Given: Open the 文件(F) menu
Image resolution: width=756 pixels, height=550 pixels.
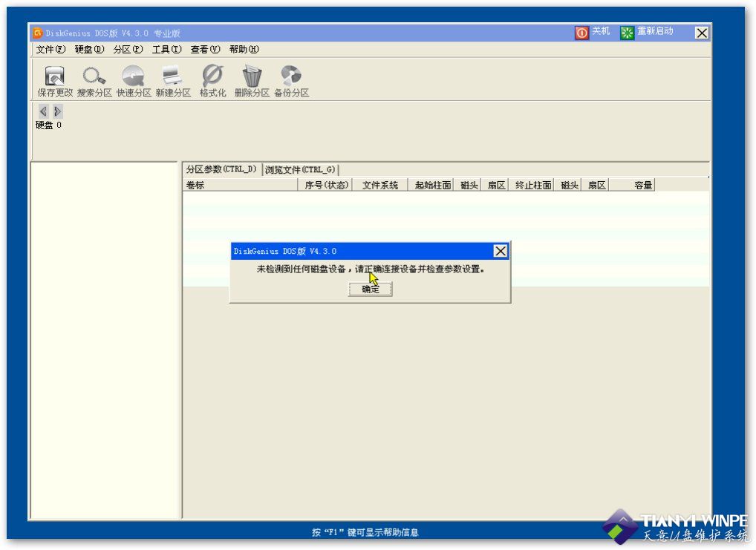Looking at the screenshot, I should 50,49.
